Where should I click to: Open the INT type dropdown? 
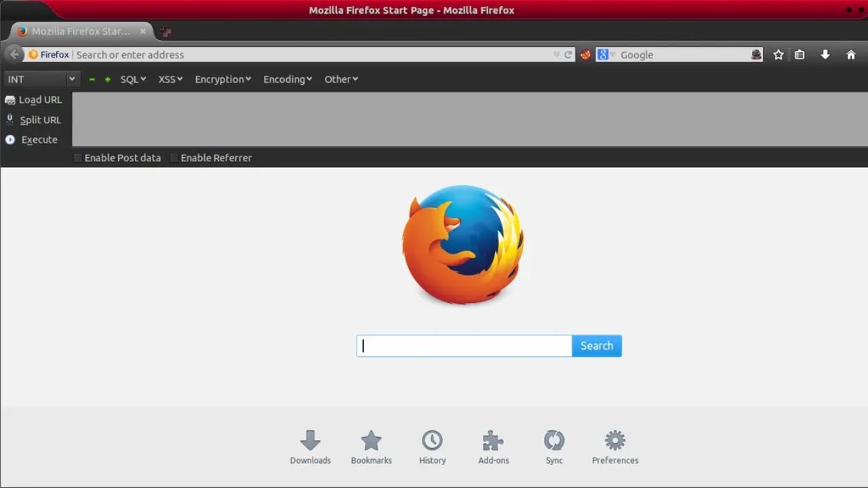coord(41,79)
